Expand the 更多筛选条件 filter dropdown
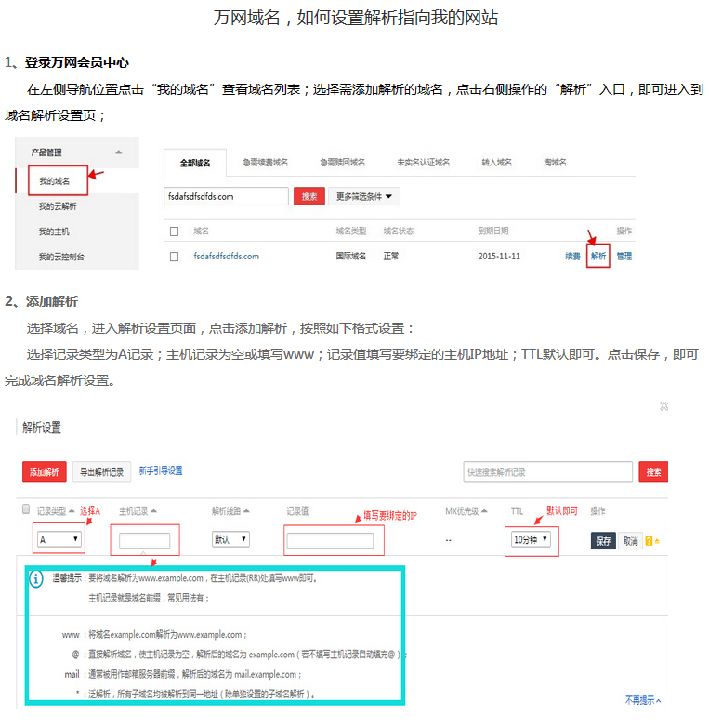 pyautogui.click(x=363, y=196)
